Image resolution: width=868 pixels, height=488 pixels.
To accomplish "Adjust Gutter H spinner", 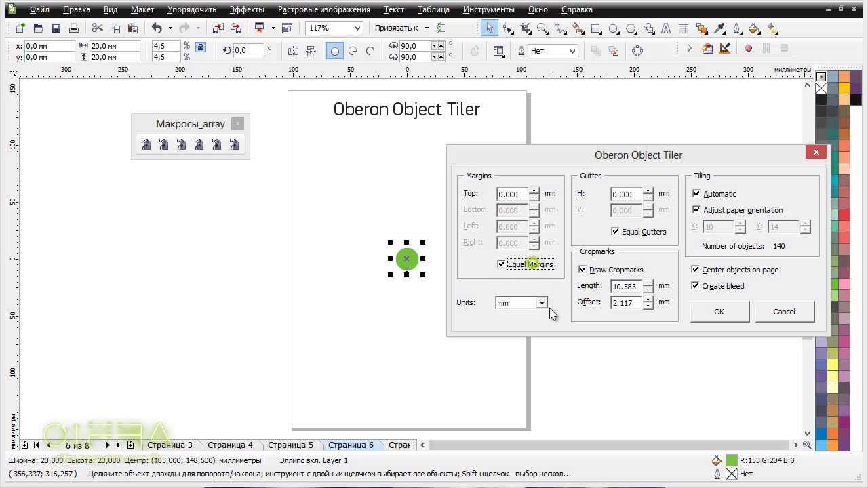I will pyautogui.click(x=648, y=195).
